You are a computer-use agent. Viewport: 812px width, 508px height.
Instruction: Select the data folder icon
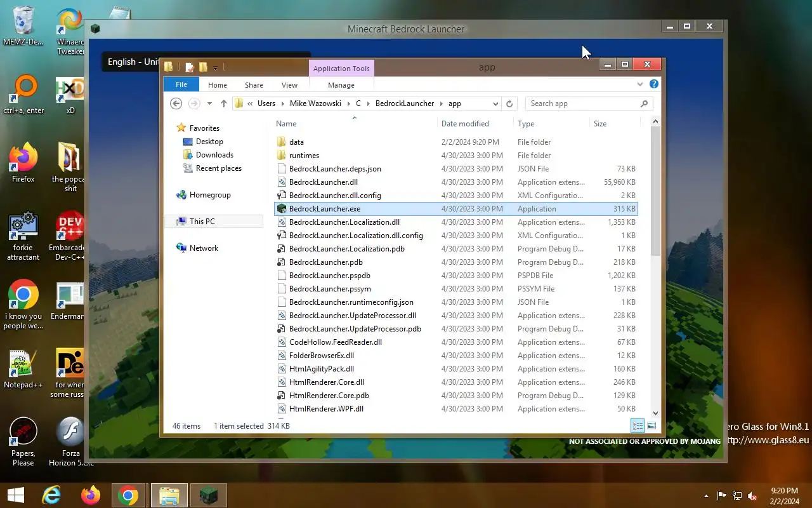[x=282, y=142]
